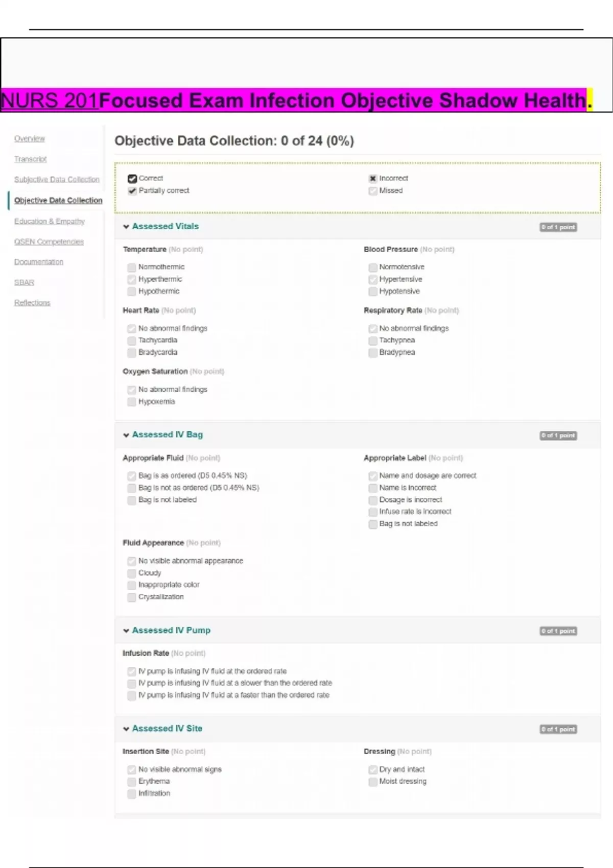Click the Correct legend checkmark icon
The height and width of the screenshot is (868, 613).
click(132, 178)
